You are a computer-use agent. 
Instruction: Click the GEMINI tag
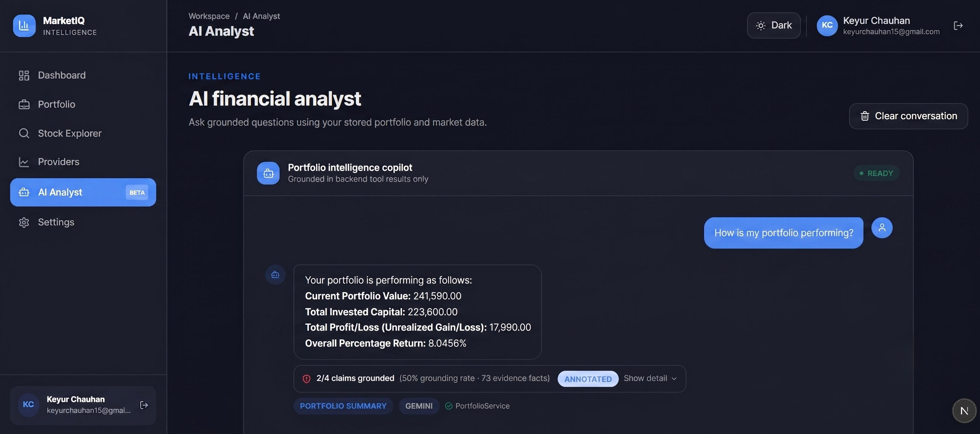pos(419,406)
